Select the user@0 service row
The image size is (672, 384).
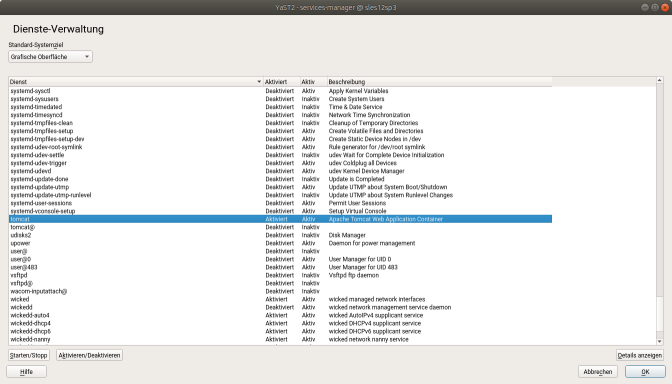coord(280,259)
